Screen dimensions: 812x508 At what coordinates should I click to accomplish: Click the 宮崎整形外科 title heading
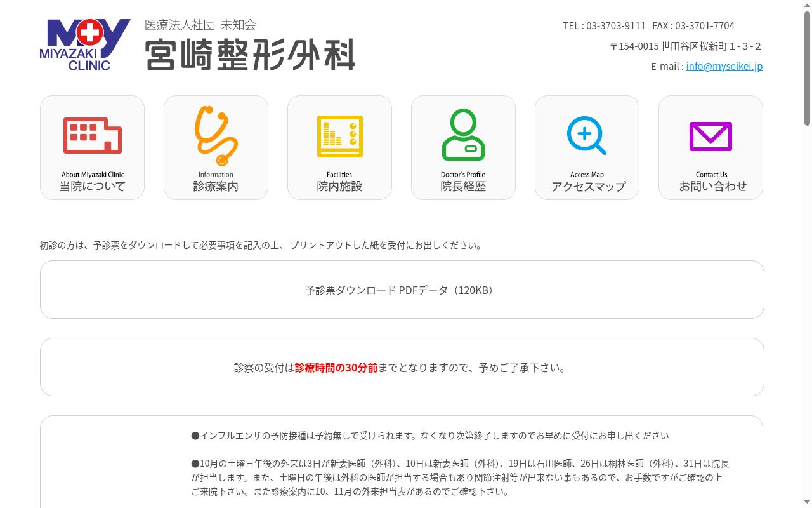(250, 55)
